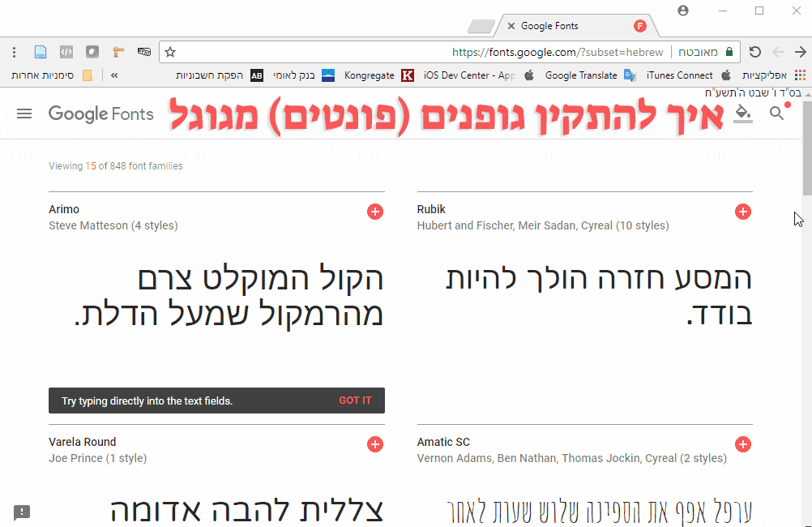
Task: Add the Rubik font to selection
Action: coord(743,212)
